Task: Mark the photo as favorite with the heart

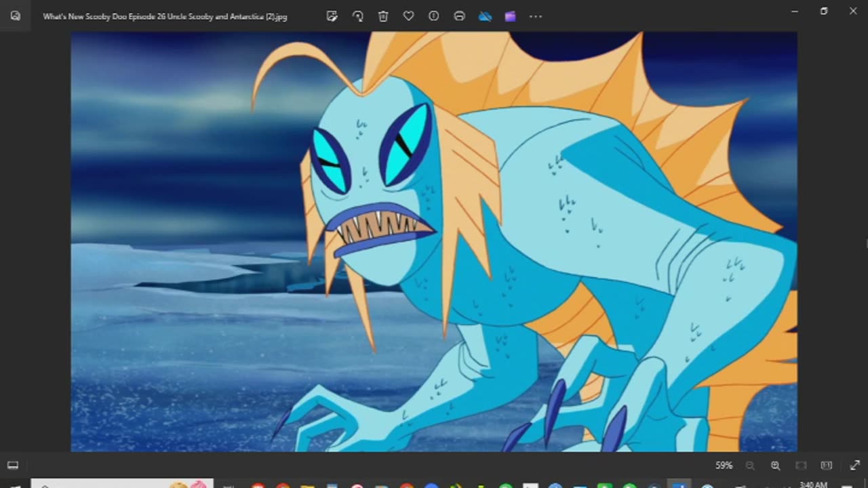Action: tap(408, 16)
